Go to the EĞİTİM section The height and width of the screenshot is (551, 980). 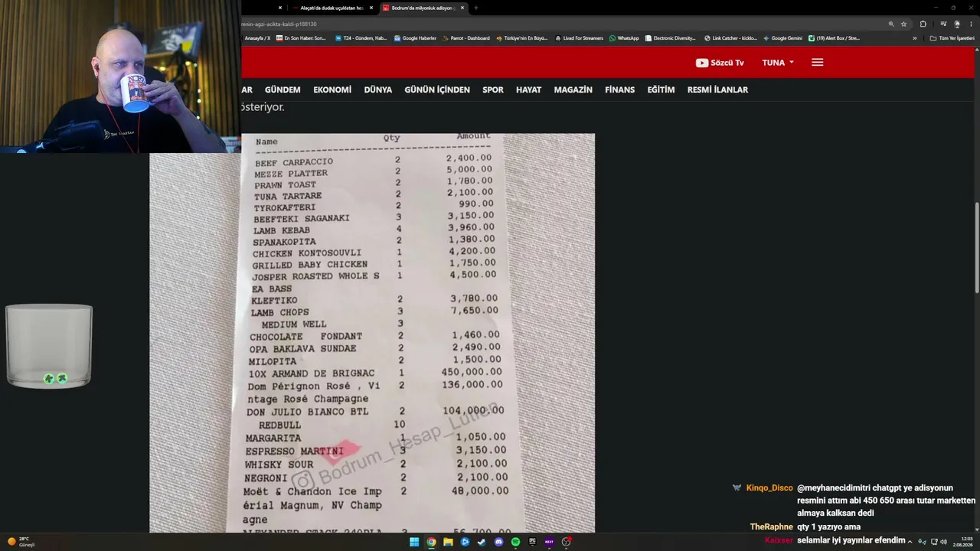click(661, 90)
